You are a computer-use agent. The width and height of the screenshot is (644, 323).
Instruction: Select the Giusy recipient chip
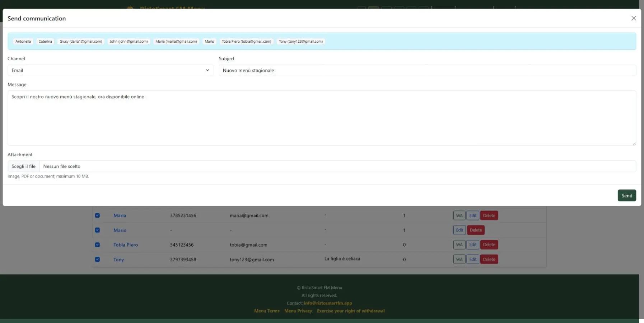click(81, 42)
